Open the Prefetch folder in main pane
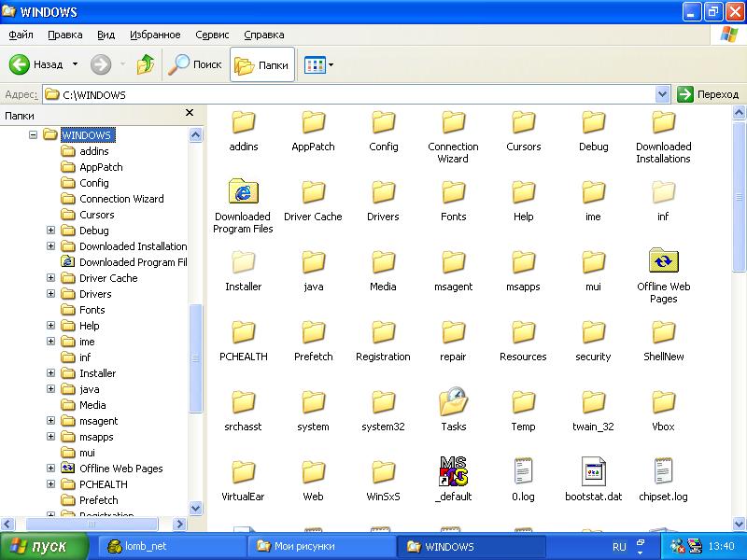The width and height of the screenshot is (747, 560). click(313, 331)
